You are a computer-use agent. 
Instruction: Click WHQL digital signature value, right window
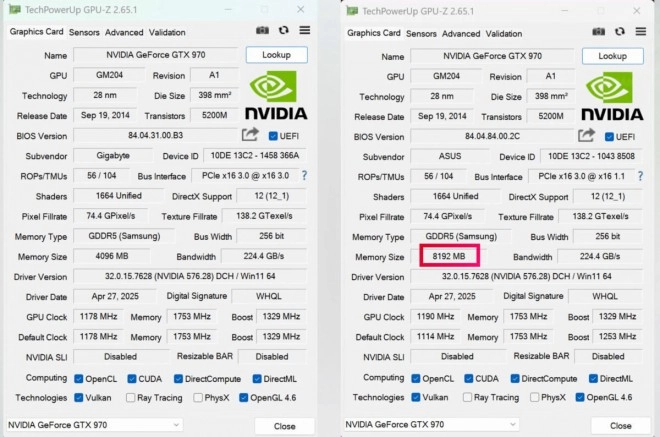[x=605, y=296]
